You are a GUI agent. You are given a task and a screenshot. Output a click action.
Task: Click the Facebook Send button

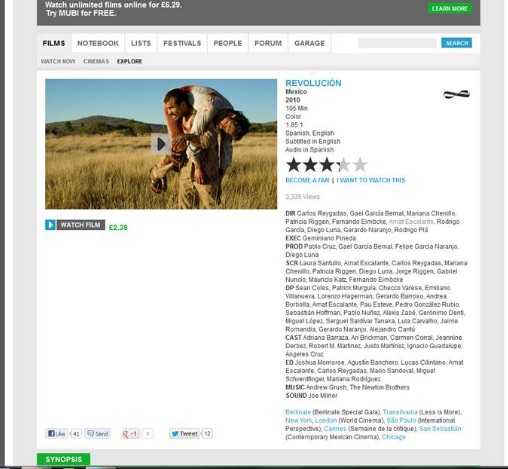click(97, 433)
